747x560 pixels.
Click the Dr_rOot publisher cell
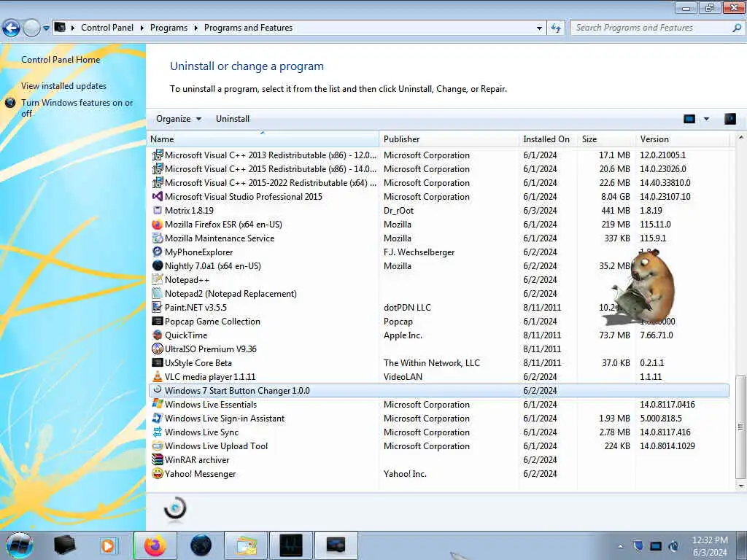click(x=399, y=211)
